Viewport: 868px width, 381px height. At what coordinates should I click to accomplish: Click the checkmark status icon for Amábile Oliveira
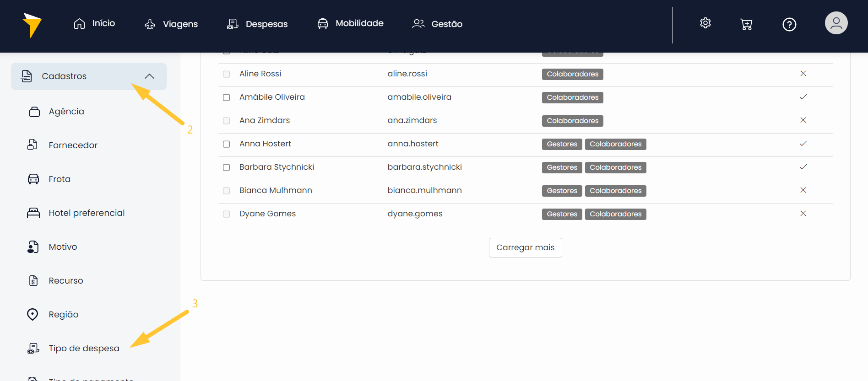tap(803, 97)
